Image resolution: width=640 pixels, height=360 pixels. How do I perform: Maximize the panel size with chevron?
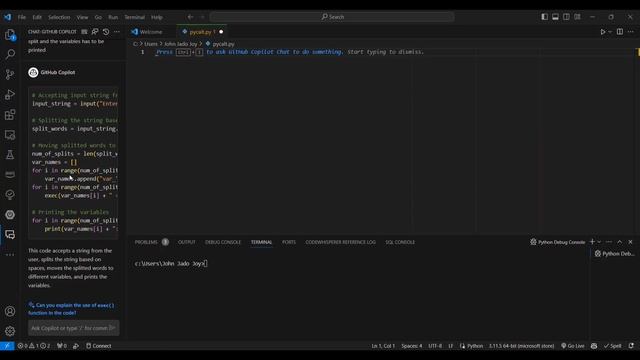tap(620, 242)
